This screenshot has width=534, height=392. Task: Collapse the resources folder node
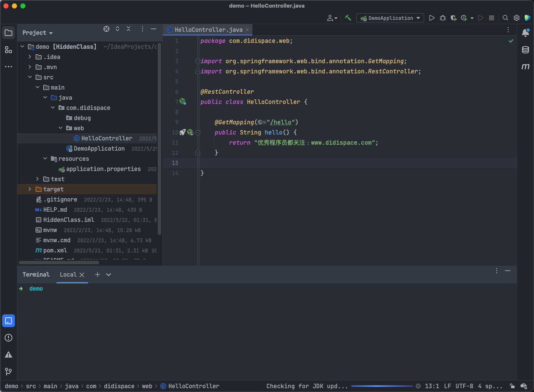click(45, 159)
